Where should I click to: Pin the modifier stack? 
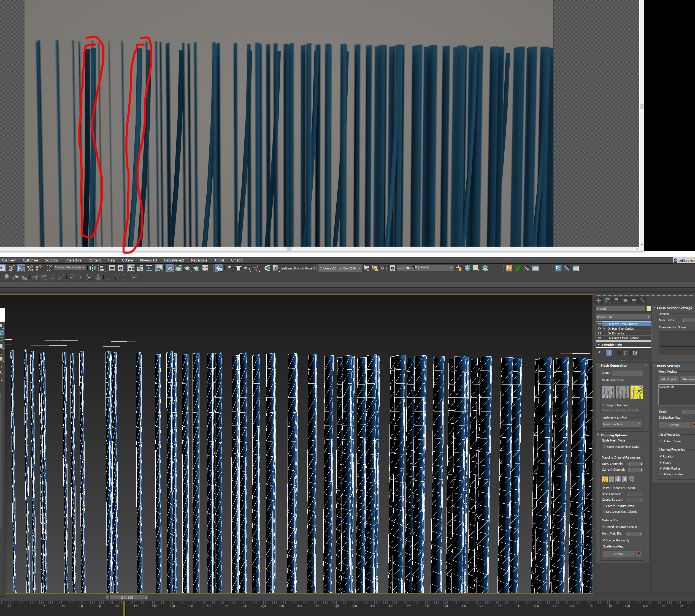599,353
